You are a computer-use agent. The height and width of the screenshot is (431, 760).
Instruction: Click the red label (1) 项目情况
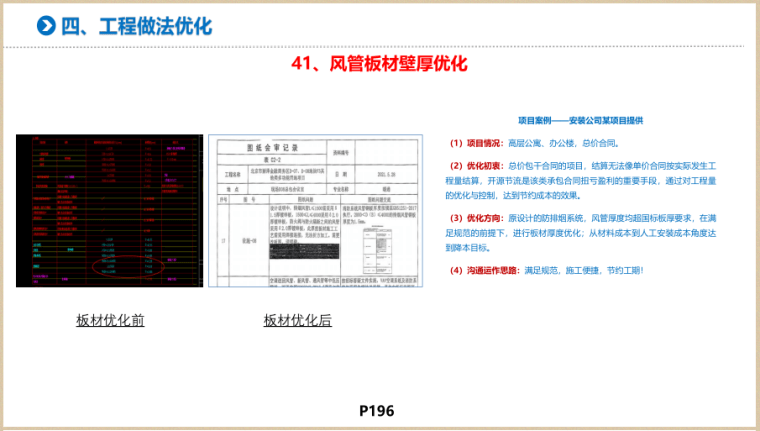476,143
